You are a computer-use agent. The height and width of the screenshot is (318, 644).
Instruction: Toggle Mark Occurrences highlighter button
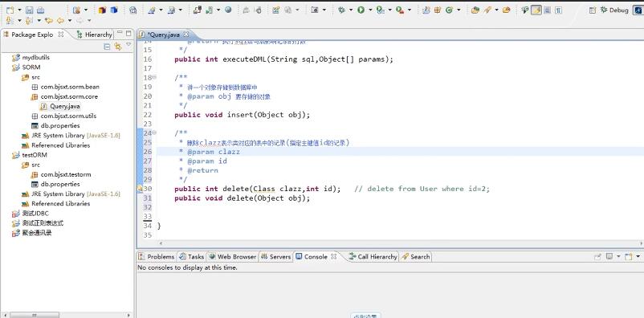point(536,10)
